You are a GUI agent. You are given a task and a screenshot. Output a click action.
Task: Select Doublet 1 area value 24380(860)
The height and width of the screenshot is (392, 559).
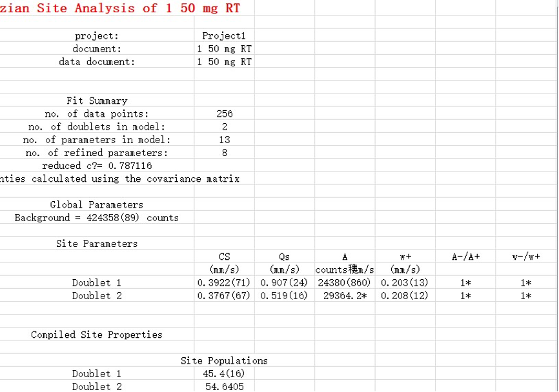345,282
